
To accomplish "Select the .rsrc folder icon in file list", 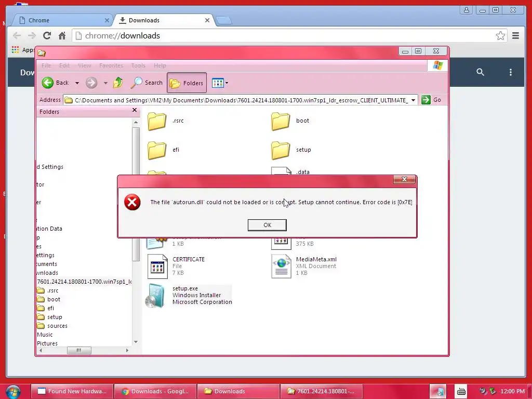I will point(157,121).
